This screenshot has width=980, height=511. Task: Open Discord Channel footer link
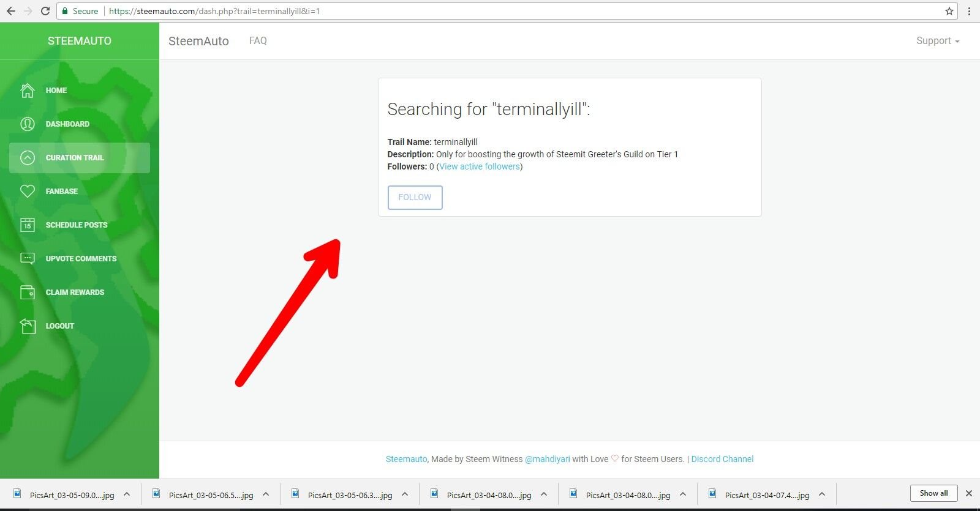click(722, 459)
